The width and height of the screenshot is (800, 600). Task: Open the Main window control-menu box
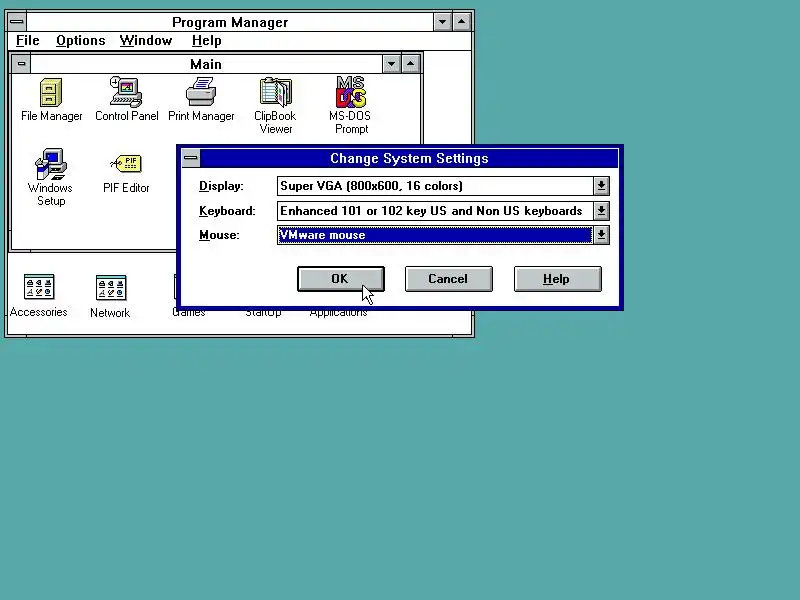click(x=21, y=64)
